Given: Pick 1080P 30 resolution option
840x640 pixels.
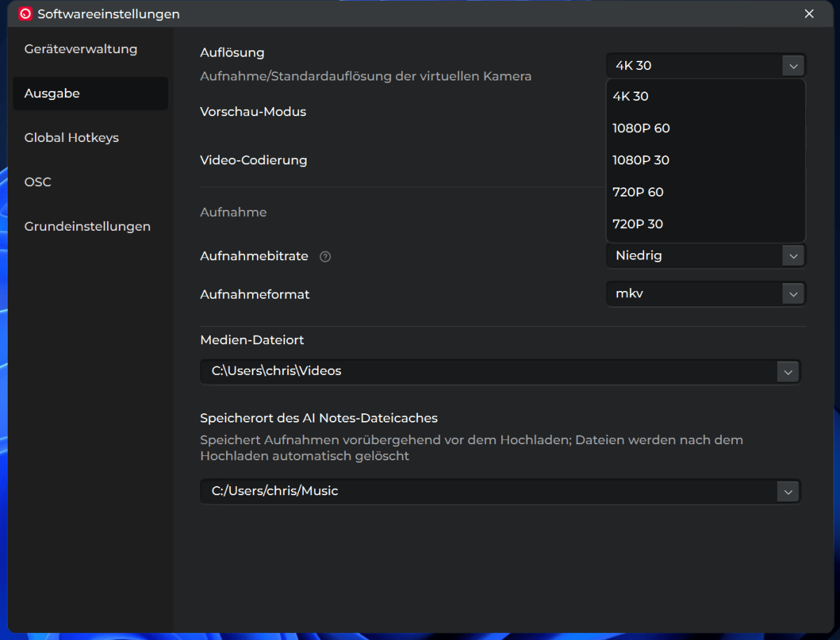Looking at the screenshot, I should click(706, 160).
